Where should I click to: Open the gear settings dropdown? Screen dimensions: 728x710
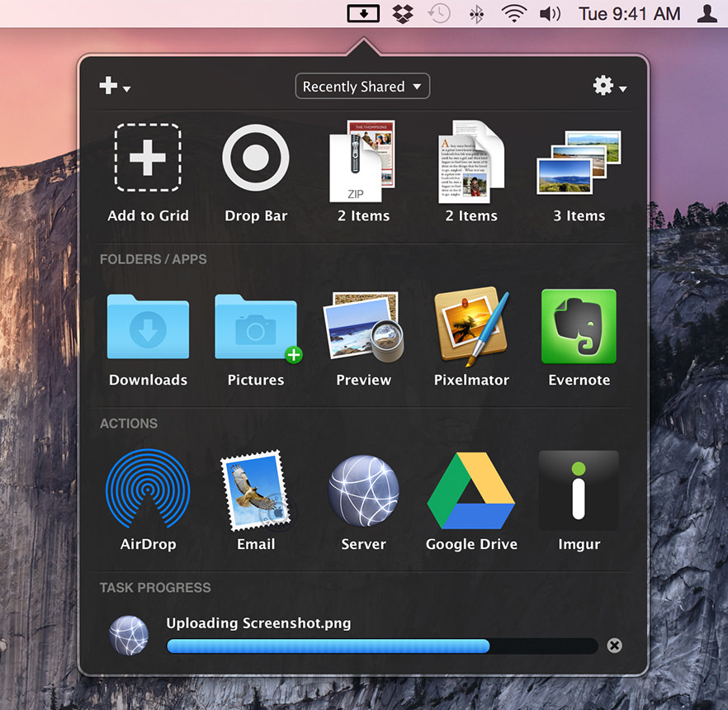(609, 86)
